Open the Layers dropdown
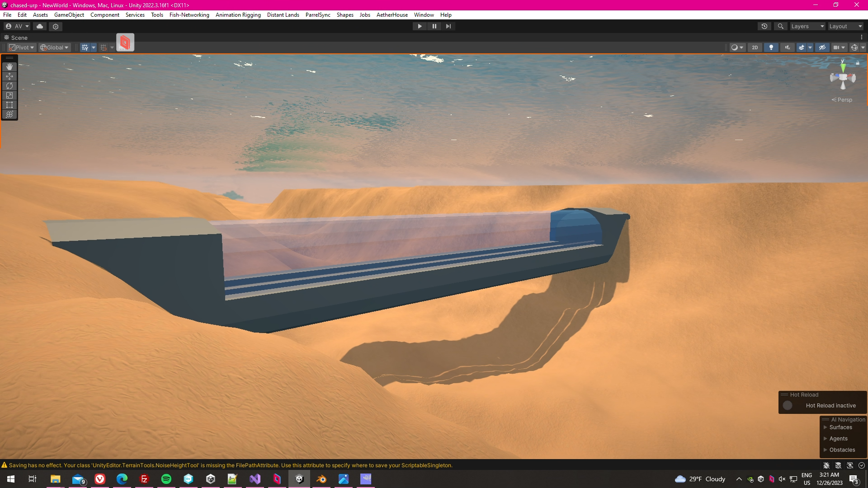Viewport: 868px width, 488px height. [807, 26]
